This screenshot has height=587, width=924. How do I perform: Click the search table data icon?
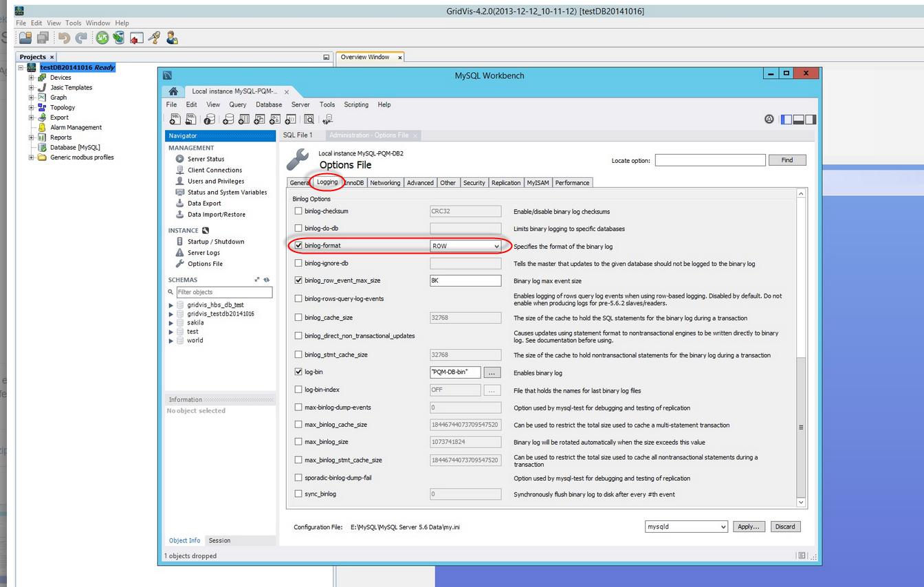click(309, 120)
